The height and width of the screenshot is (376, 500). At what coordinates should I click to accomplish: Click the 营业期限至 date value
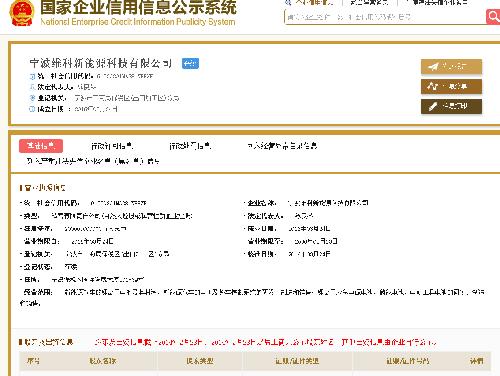point(316,241)
